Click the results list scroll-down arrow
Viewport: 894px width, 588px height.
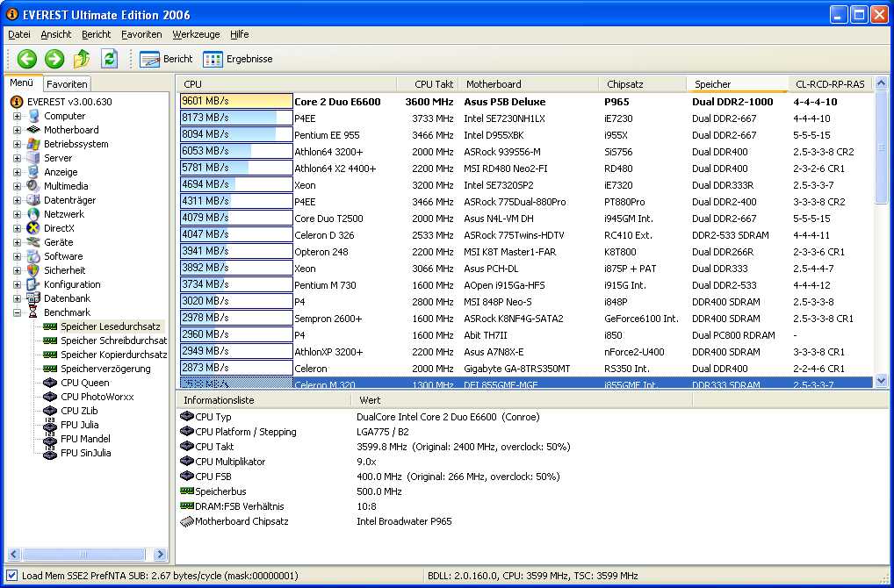[881, 381]
